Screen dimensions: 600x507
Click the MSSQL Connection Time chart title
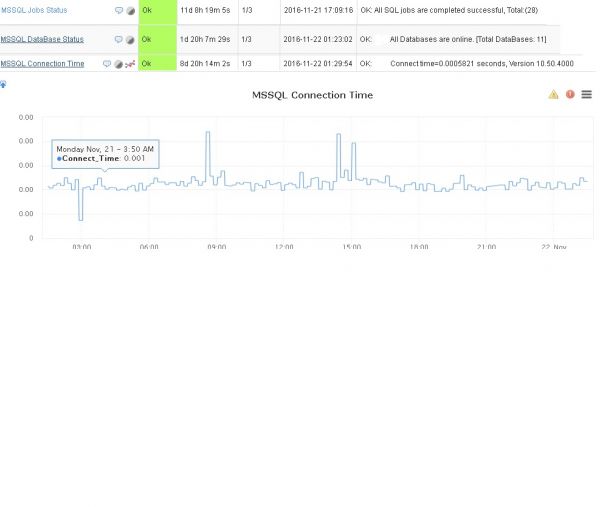pyautogui.click(x=314, y=95)
